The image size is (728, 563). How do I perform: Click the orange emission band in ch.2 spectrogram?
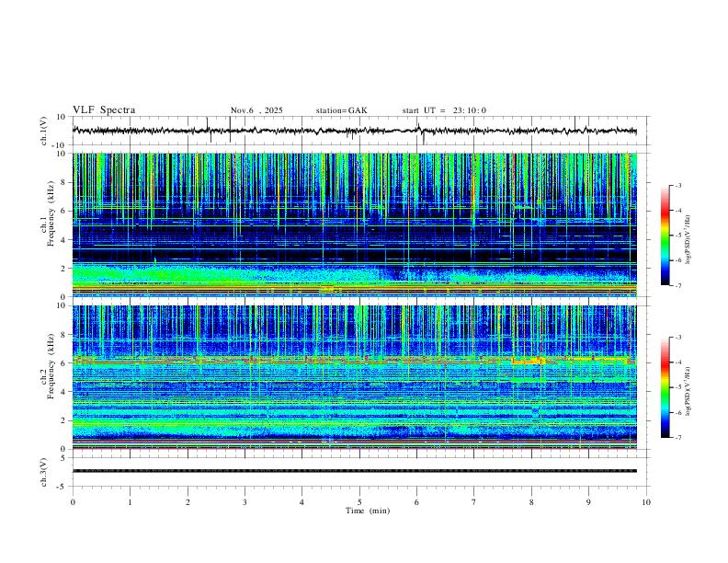click(528, 361)
